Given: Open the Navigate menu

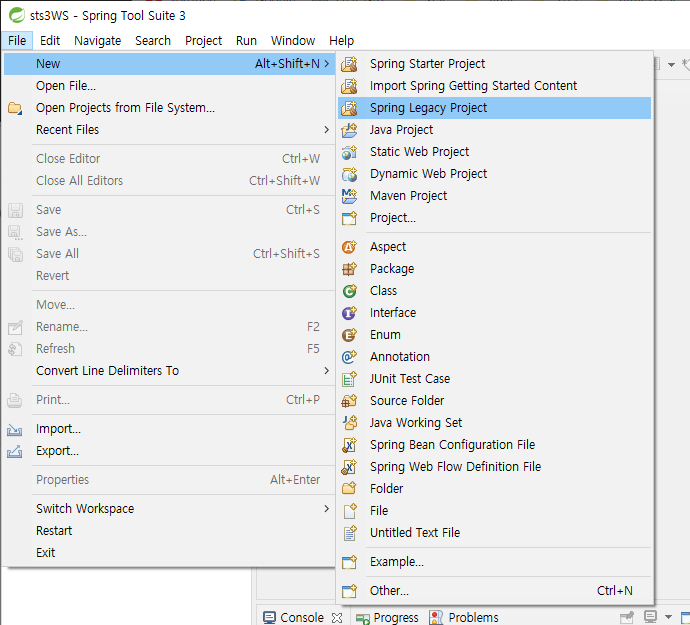Looking at the screenshot, I should 98,41.
